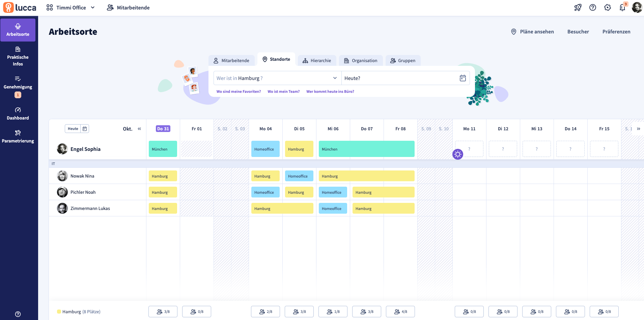Image resolution: width=644 pixels, height=320 pixels.
Task: Go to next period with double right chevron
Action: click(638, 129)
